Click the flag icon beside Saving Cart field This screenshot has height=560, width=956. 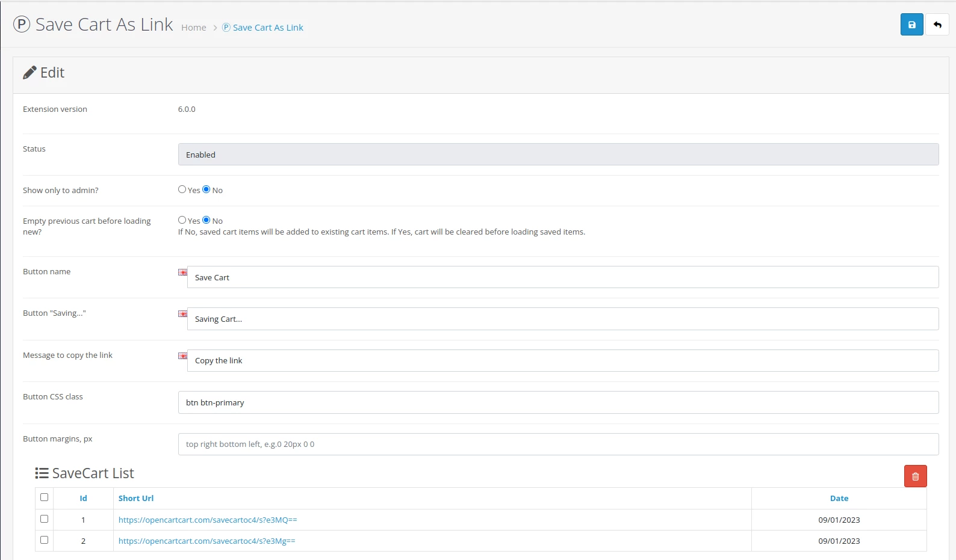(182, 314)
